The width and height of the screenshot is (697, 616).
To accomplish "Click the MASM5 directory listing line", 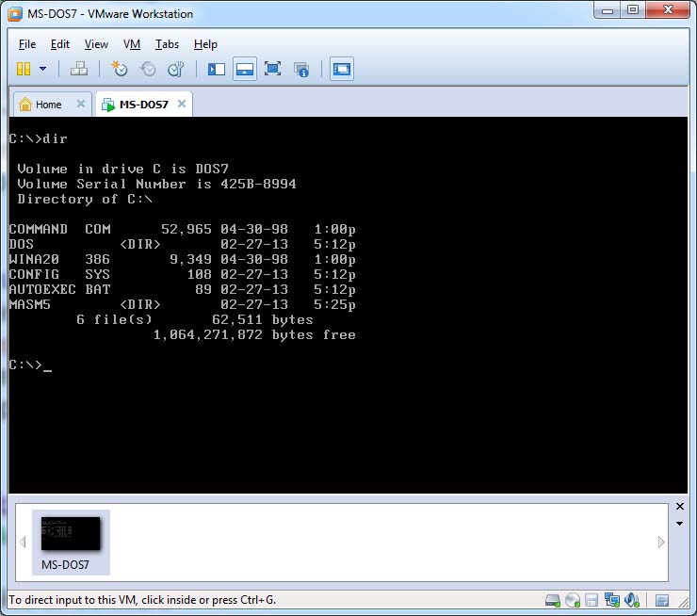I will click(182, 305).
